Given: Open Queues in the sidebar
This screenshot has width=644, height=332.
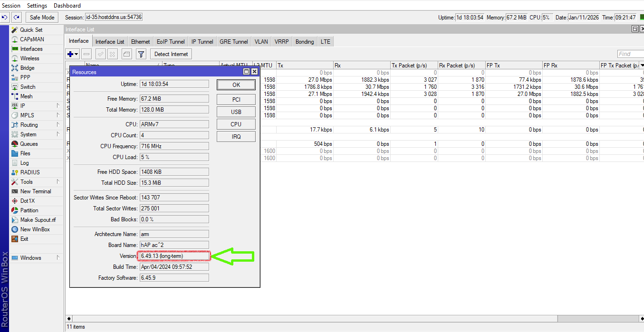Looking at the screenshot, I should (29, 144).
